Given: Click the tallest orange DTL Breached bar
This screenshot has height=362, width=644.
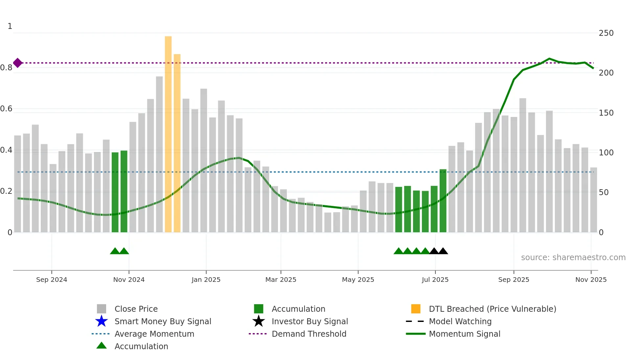Looking at the screenshot, I should (x=168, y=131).
